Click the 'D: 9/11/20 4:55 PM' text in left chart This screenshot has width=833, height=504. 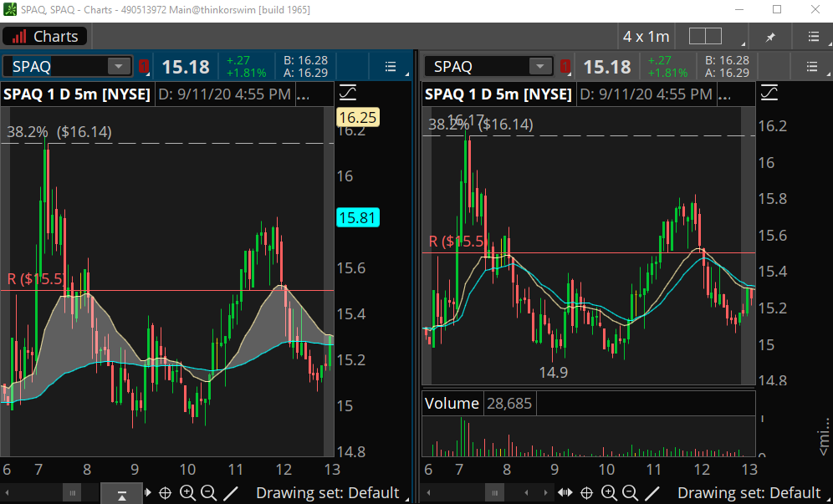(225, 94)
